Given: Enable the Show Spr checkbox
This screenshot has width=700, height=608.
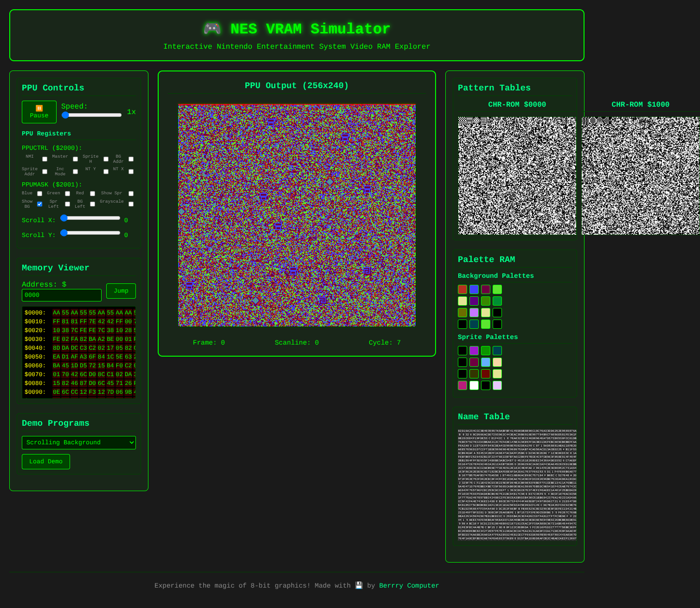Looking at the screenshot, I should 131,193.
